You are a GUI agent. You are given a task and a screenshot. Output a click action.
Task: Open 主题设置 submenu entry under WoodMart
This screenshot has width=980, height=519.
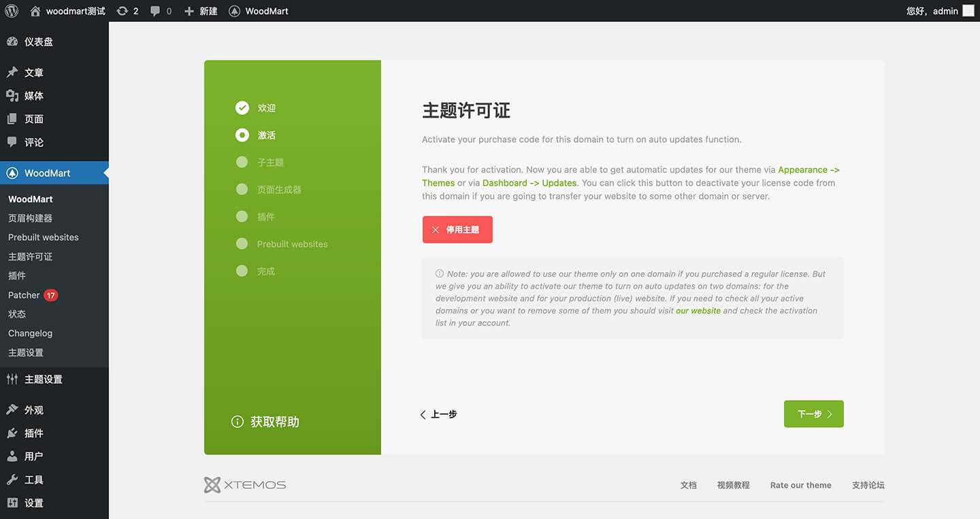pyautogui.click(x=26, y=352)
